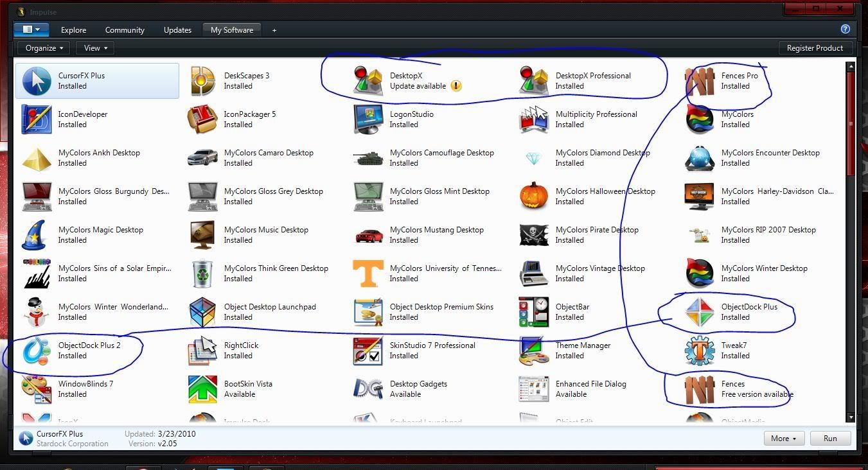Select the free Fences icon
Screen dimensions: 868x470
[x=700, y=389]
